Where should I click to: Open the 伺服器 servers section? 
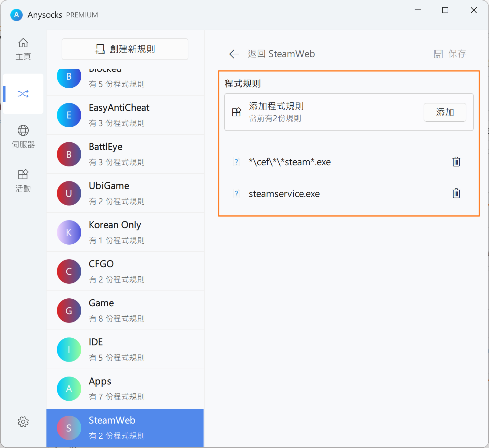tap(23, 137)
